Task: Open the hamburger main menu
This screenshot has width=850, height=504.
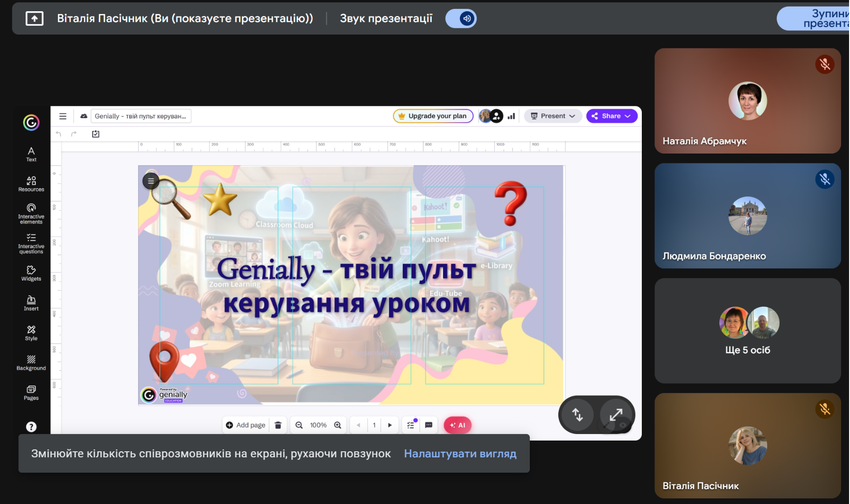Action: [x=63, y=116]
